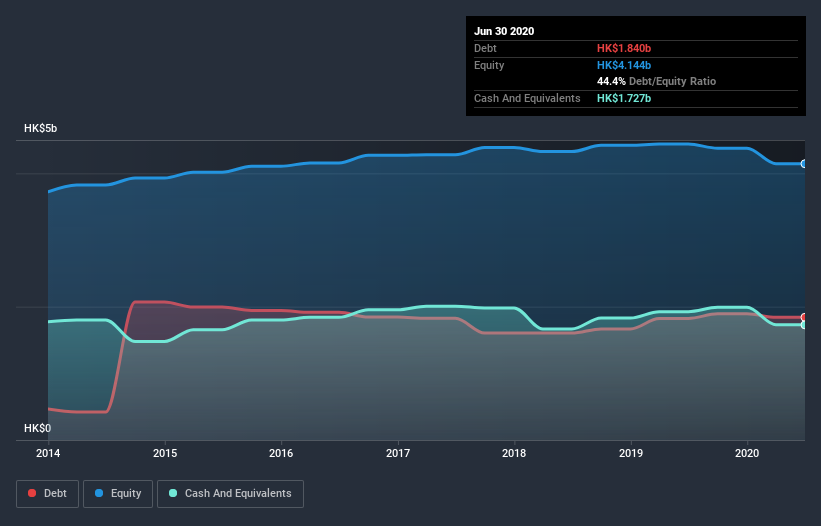The width and height of the screenshot is (821, 526).
Task: Click the HK$4.144b equity value
Action: (x=624, y=65)
